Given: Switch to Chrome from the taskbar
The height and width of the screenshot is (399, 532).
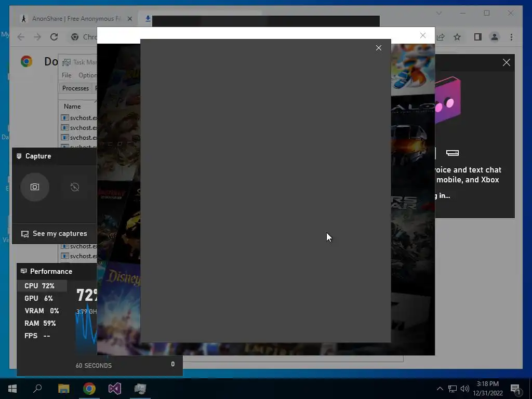Looking at the screenshot, I should (89, 389).
